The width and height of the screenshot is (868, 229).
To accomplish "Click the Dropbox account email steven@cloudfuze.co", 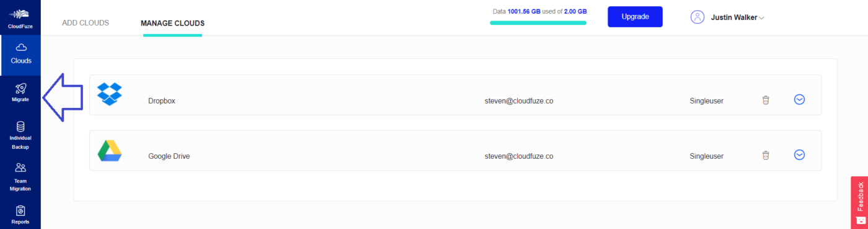I will click(x=519, y=101).
